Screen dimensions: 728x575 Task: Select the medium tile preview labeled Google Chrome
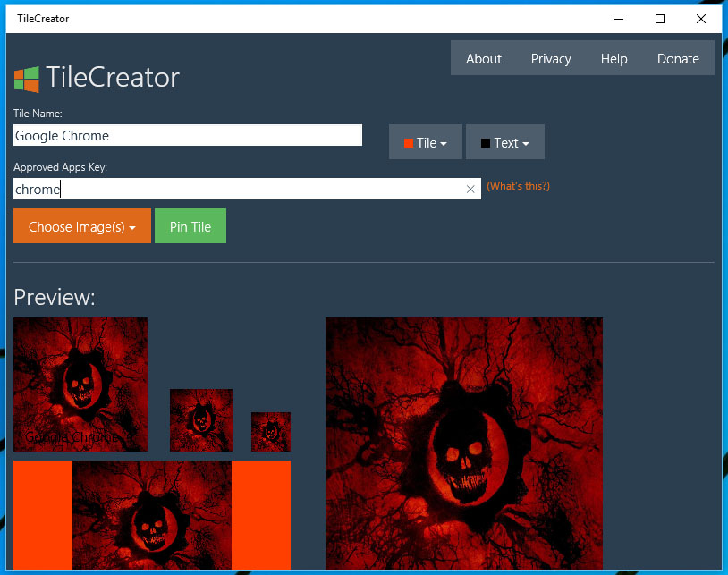(x=80, y=385)
